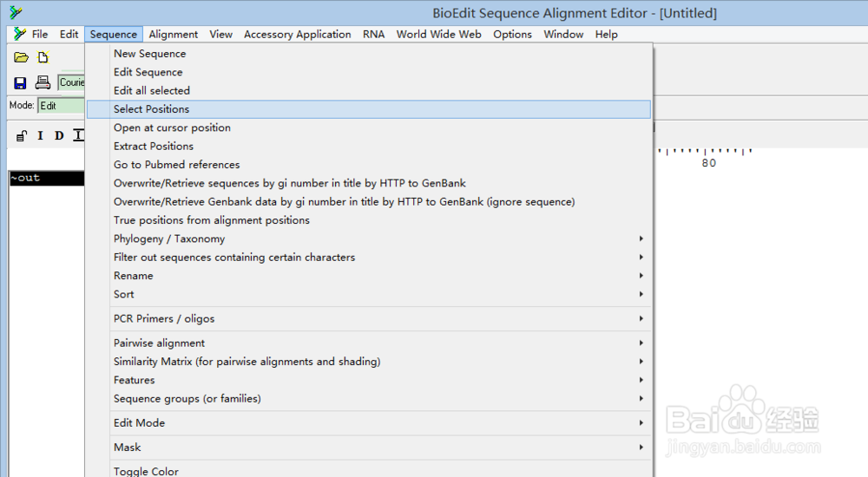This screenshot has height=477, width=868.
Task: Open the Mode Edit dropdown
Action: point(61,106)
